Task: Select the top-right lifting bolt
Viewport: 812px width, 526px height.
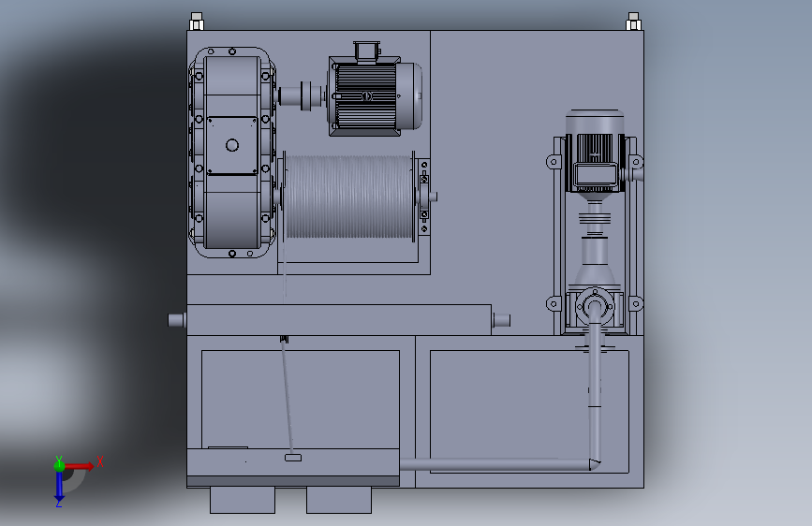Action: [x=633, y=22]
